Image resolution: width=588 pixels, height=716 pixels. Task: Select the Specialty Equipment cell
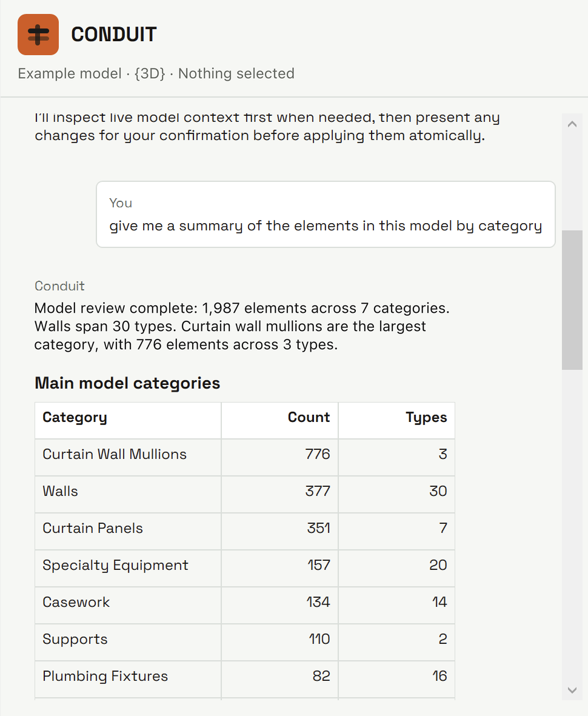click(x=129, y=569)
